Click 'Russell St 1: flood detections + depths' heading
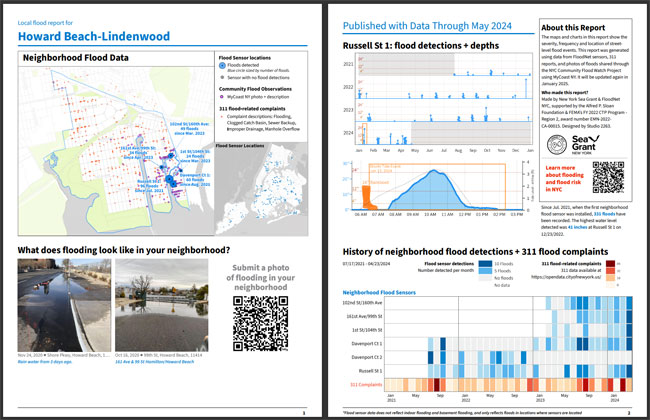This screenshot has width=650, height=420. [421, 46]
